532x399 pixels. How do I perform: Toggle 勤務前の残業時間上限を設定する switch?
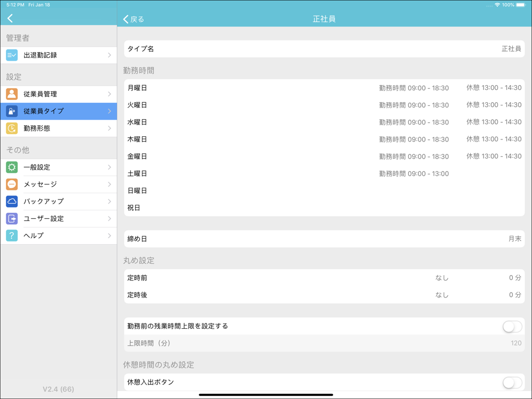(512, 327)
